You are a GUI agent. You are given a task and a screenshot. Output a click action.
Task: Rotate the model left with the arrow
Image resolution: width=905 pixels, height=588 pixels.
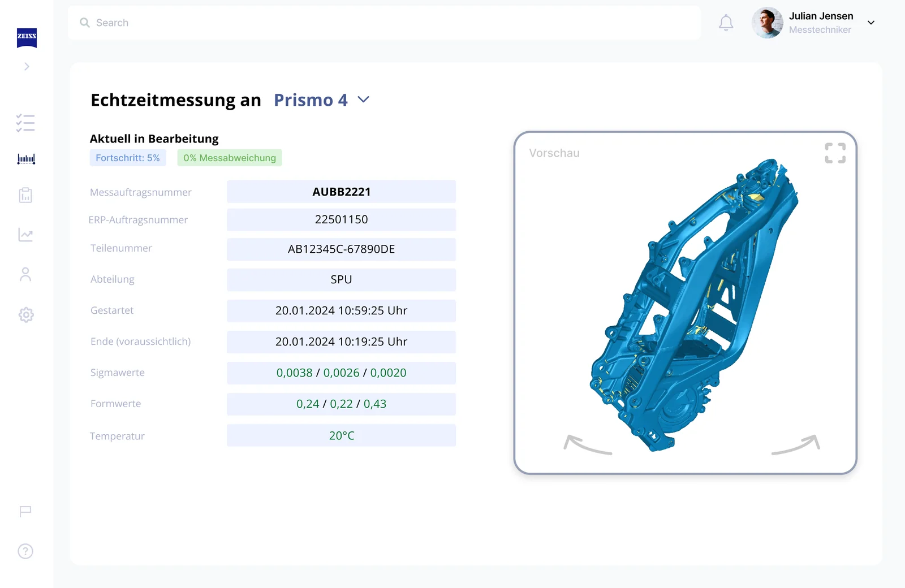click(x=588, y=444)
